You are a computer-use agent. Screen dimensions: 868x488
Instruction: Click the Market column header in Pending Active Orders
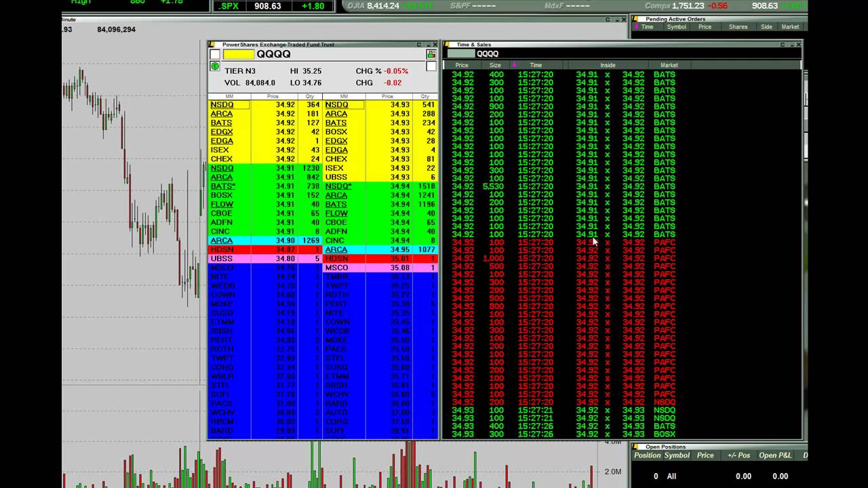[x=790, y=27]
